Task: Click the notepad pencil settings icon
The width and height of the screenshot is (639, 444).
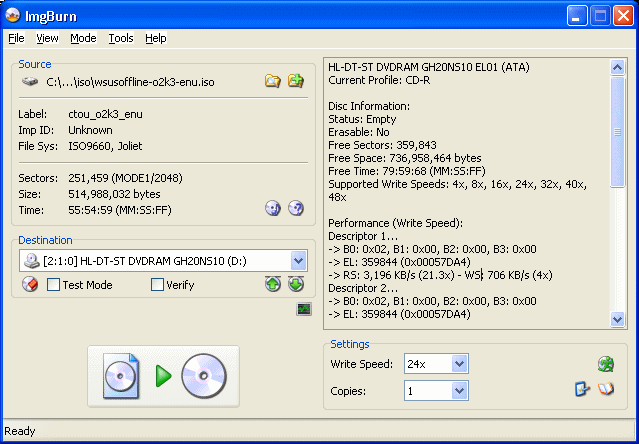Action: coord(582,389)
